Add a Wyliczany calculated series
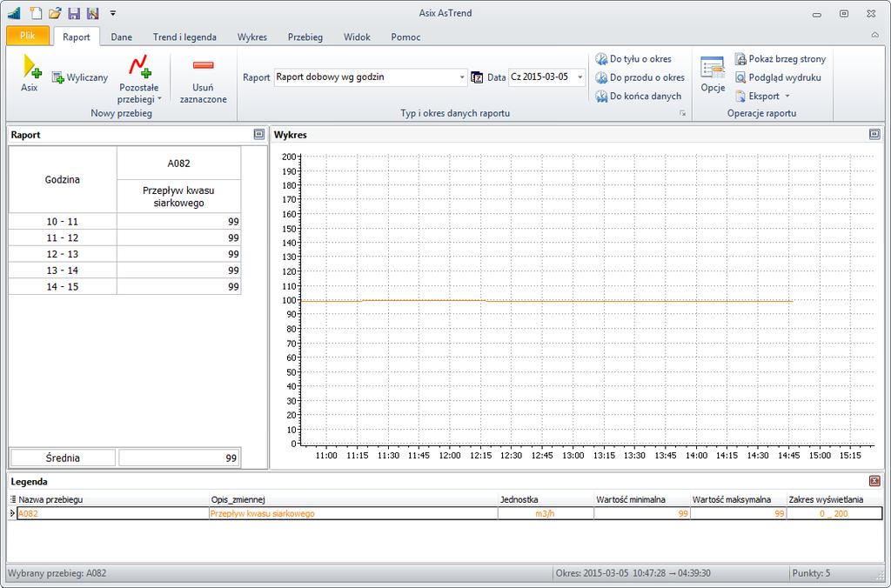Image resolution: width=891 pixels, height=588 pixels. coord(79,77)
